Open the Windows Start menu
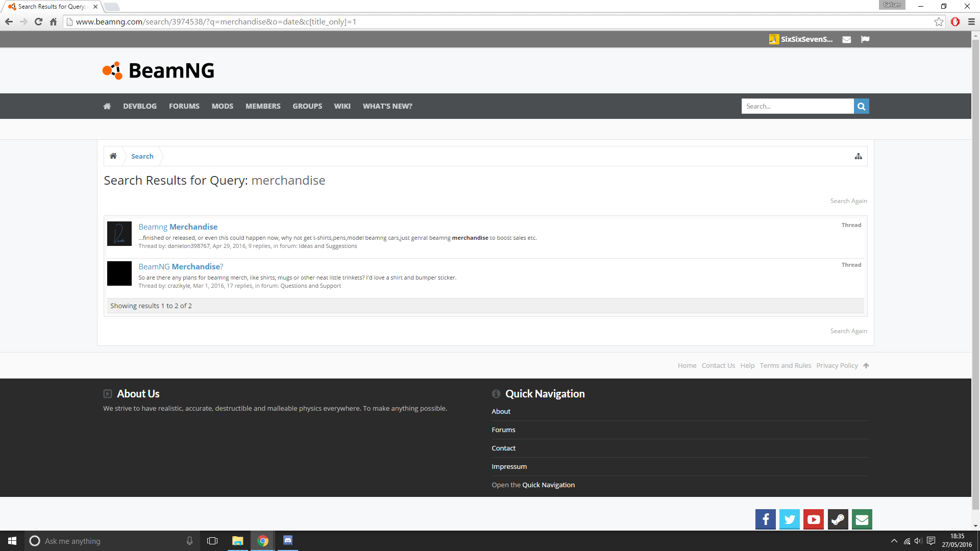Image resolution: width=980 pixels, height=551 pixels. click(x=12, y=541)
